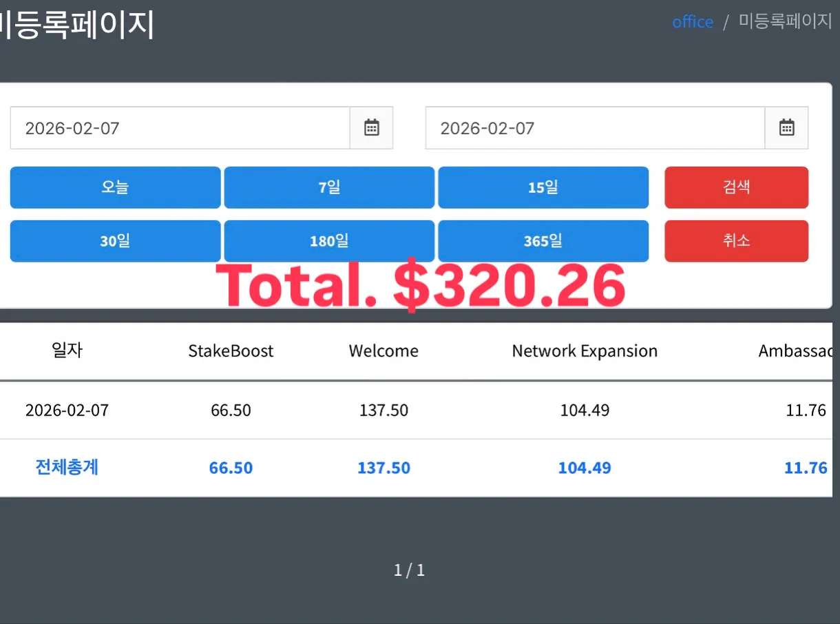
Task: Open the start date calendar picker icon
Action: tap(372, 128)
